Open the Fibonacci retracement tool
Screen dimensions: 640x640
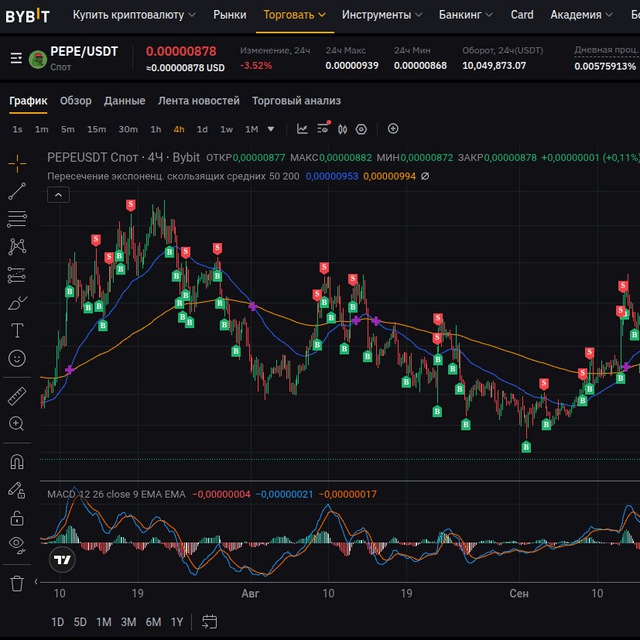pyautogui.click(x=17, y=219)
